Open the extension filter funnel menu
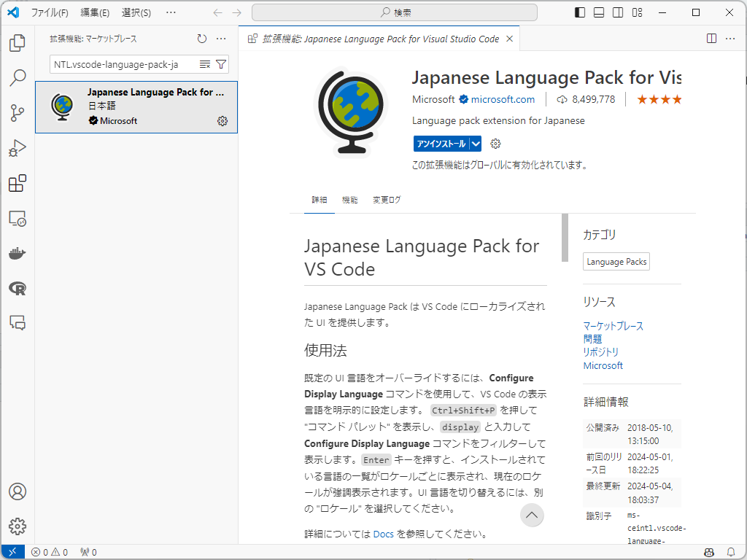Image resolution: width=747 pixels, height=560 pixels. click(x=222, y=64)
